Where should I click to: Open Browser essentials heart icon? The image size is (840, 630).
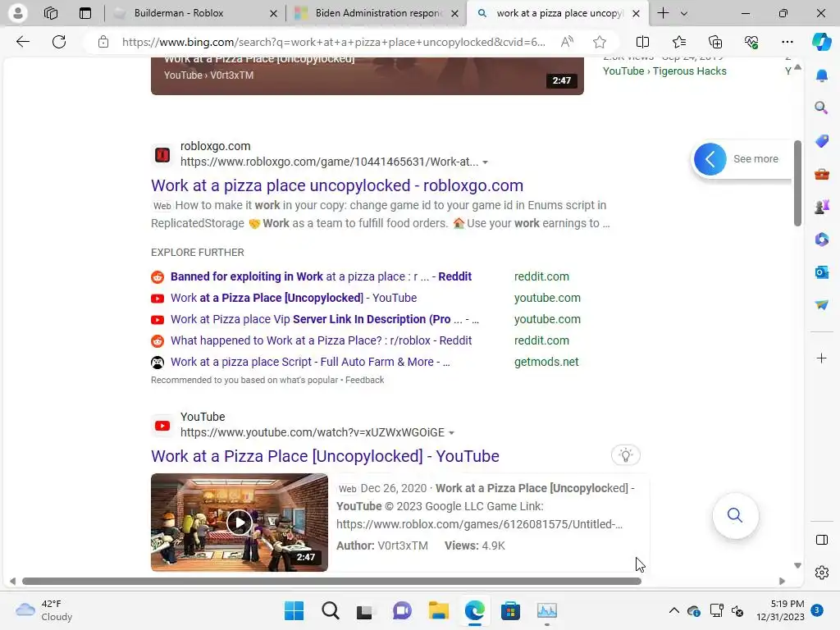[751, 42]
